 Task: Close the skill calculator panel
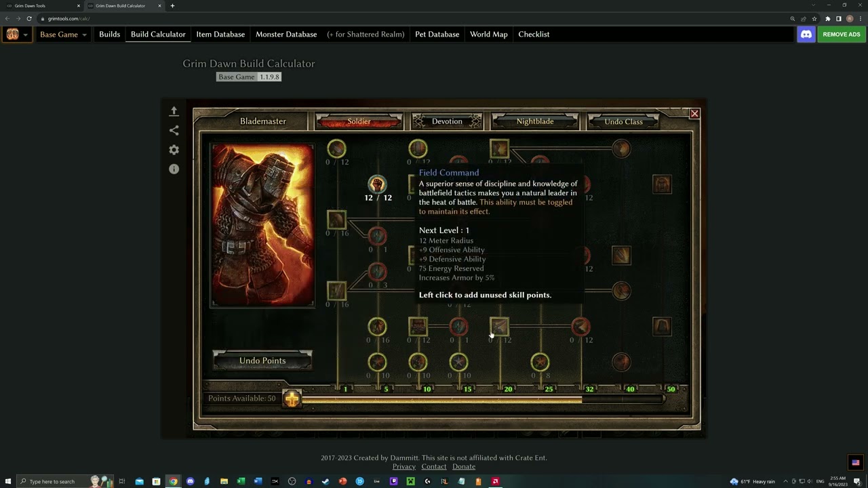tap(694, 114)
